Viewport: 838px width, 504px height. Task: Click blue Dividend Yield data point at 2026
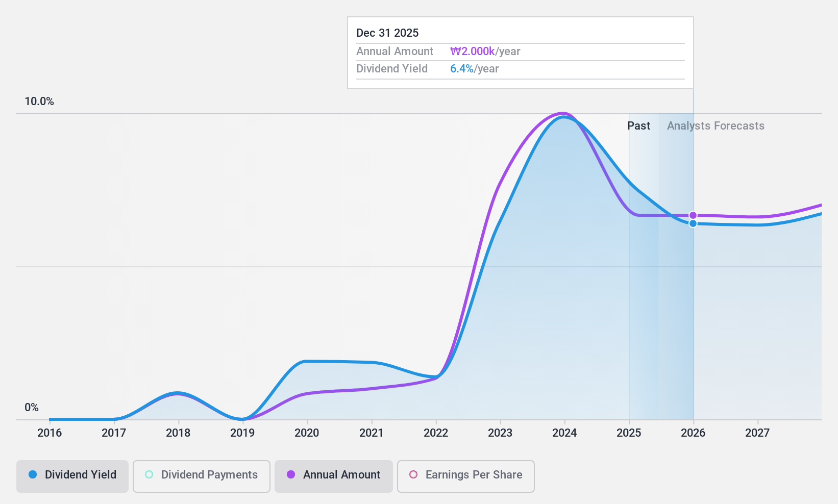coord(693,223)
